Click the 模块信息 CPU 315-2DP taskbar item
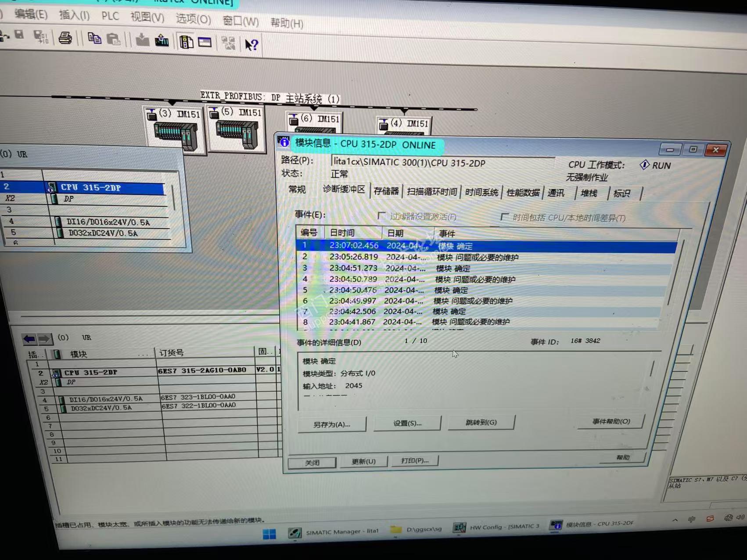Screen dimensions: 747x560 tap(593, 524)
